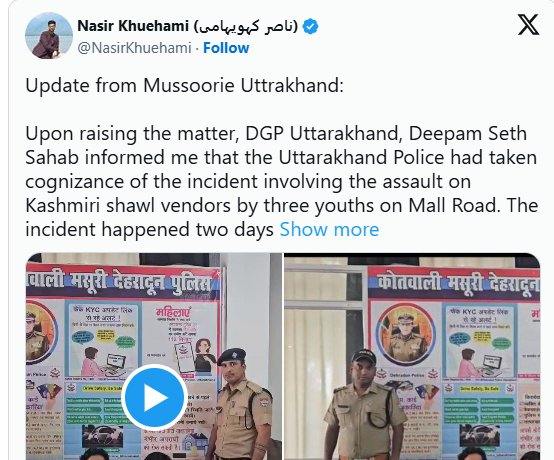Screen dimensions: 554x460
Task: Click the pink Mahilayen poster section
Action: (182, 341)
